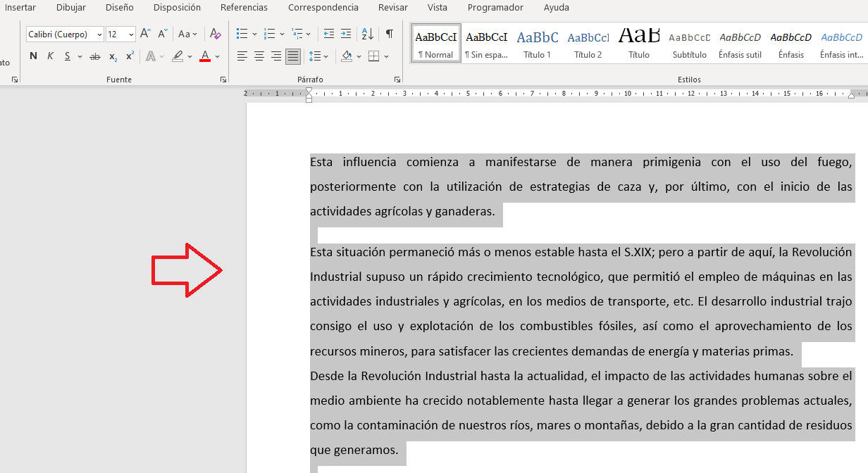Open the Párrafo dialog launcher

coord(397,80)
